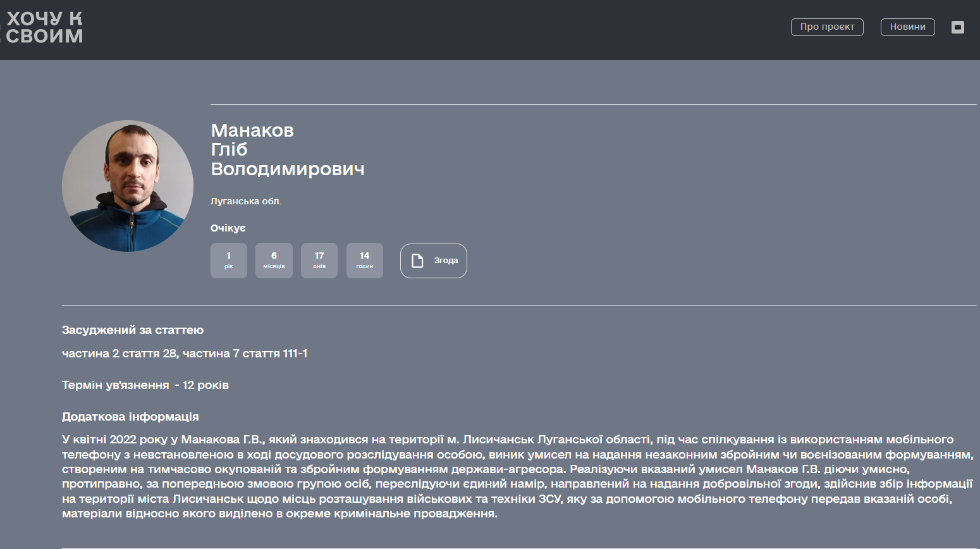Image resolution: width=980 pixels, height=549 pixels.
Task: Click the circular profile photo
Action: [128, 186]
